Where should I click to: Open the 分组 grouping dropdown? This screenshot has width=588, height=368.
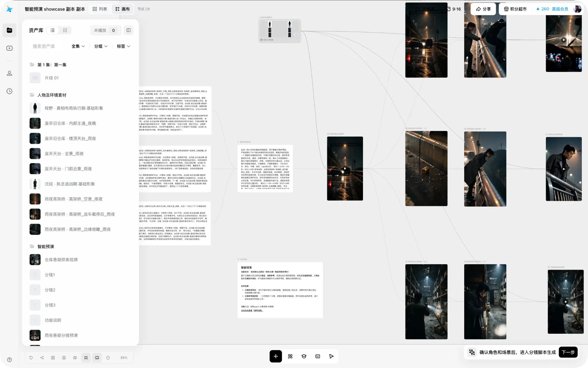click(101, 46)
